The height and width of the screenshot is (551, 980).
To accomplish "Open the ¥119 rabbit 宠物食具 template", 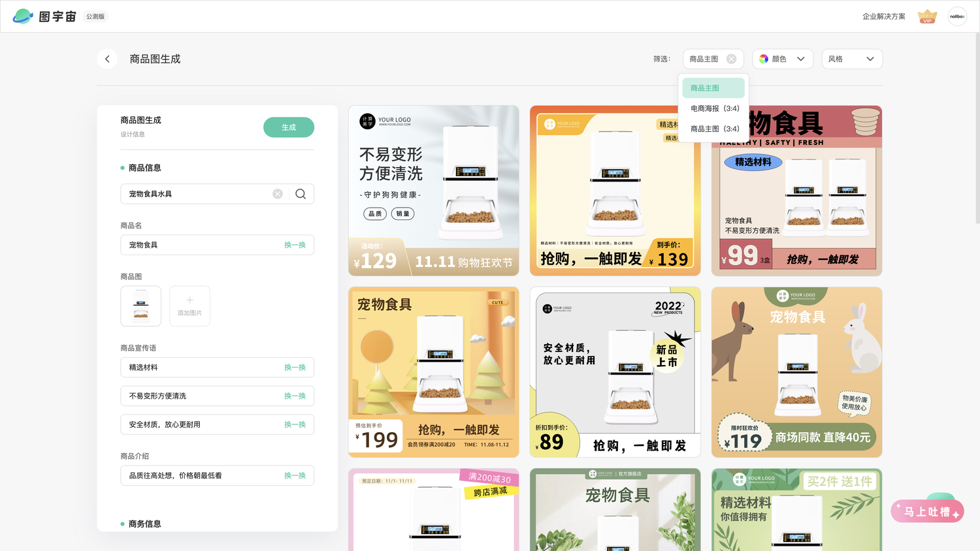I will [x=797, y=372].
